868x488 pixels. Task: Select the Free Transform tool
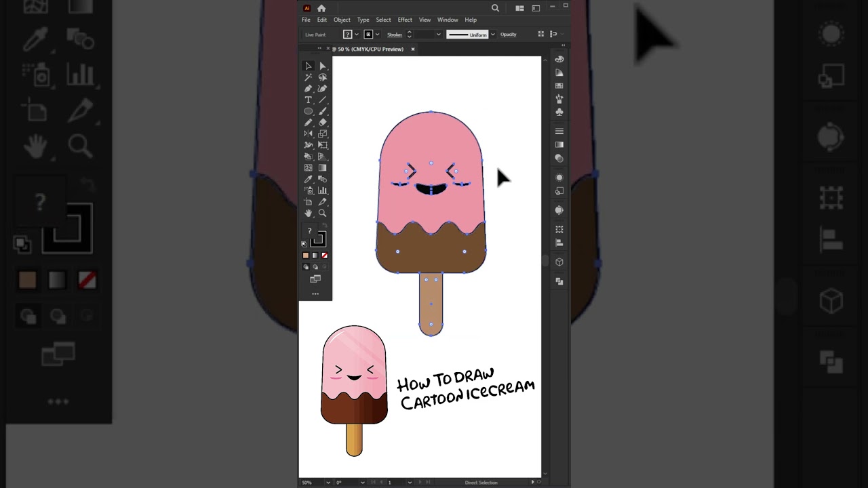323,145
